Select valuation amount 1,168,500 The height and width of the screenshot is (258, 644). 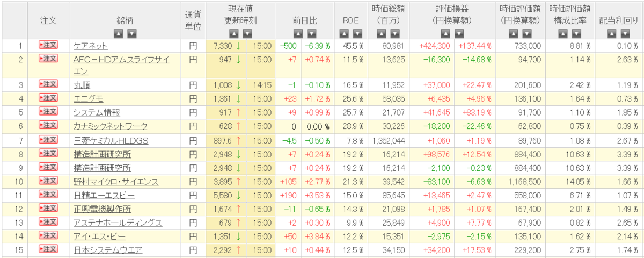pos(524,182)
